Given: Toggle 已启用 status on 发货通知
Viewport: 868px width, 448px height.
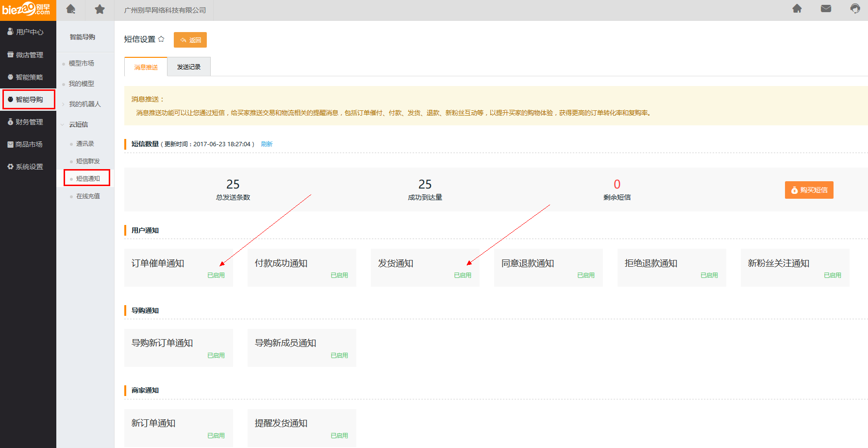Looking at the screenshot, I should 463,276.
